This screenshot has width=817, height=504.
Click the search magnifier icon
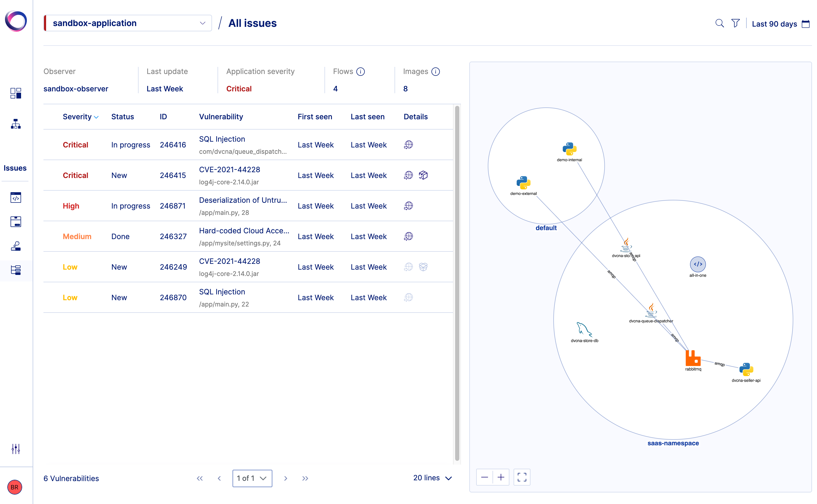719,23
